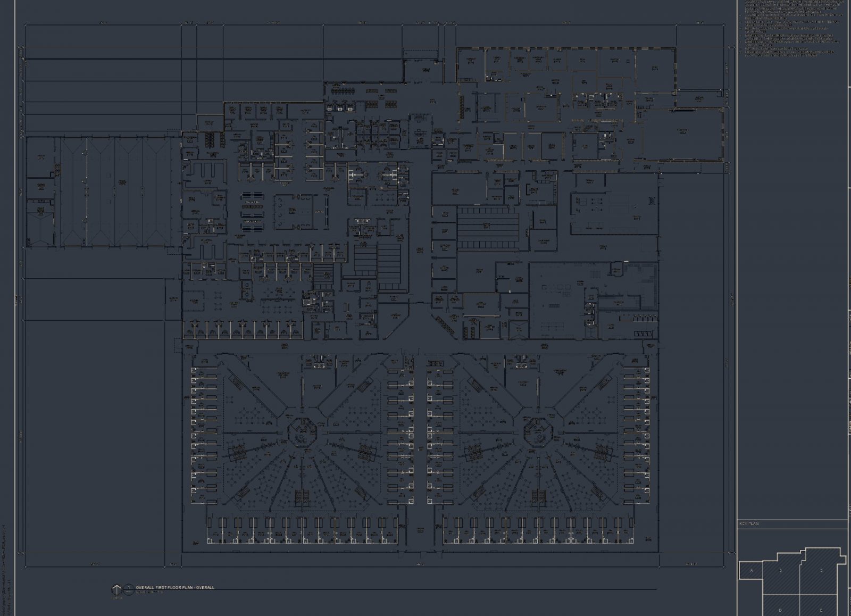851x616 pixels.
Task: Click the KEY PLAN heading label
Action: click(x=749, y=524)
